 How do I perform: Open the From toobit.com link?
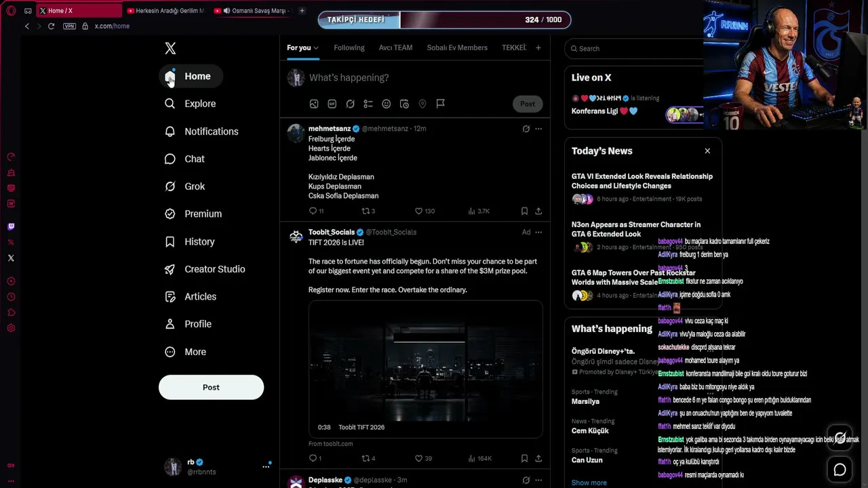331,444
